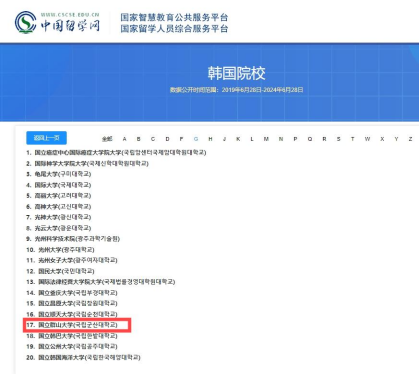Open 光州科学技术院 list entry
The image size is (419, 375).
[77, 239]
